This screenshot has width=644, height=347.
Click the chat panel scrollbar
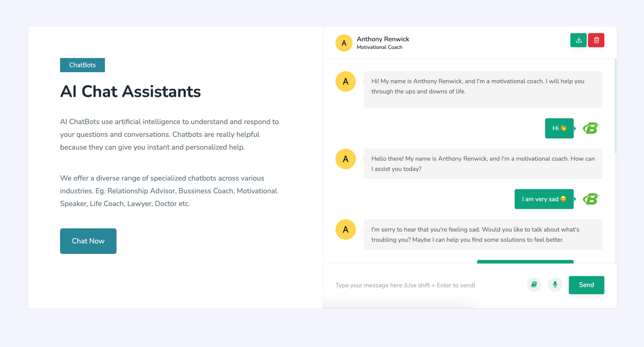pyautogui.click(x=615, y=106)
